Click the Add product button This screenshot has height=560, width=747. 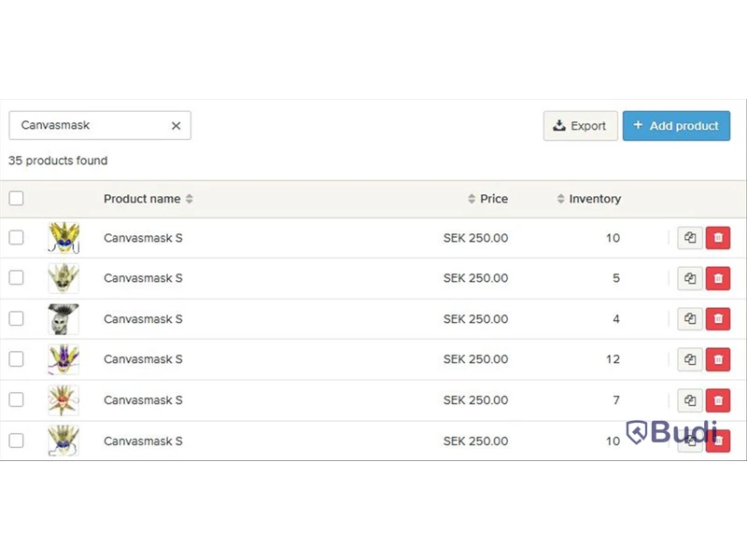pyautogui.click(x=676, y=126)
